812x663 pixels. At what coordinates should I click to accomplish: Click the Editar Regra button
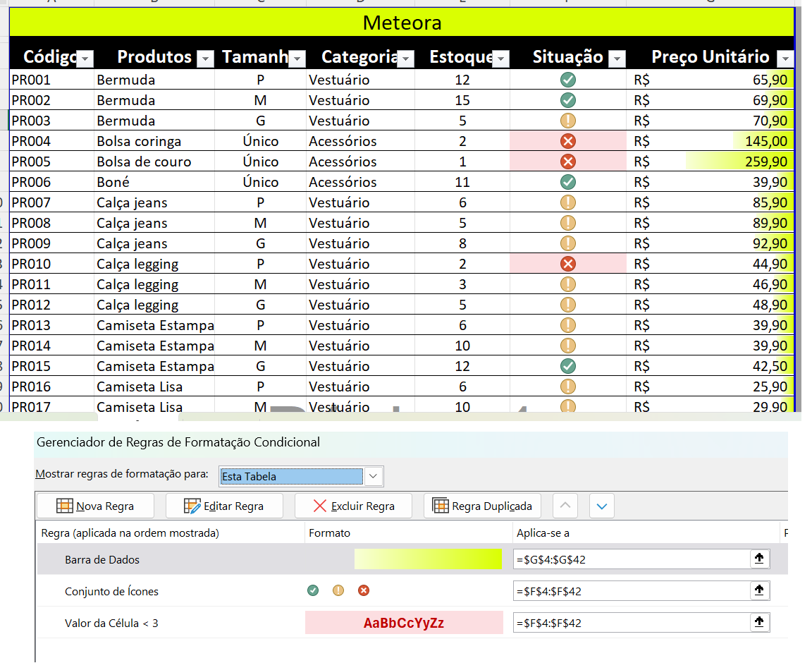coord(224,506)
